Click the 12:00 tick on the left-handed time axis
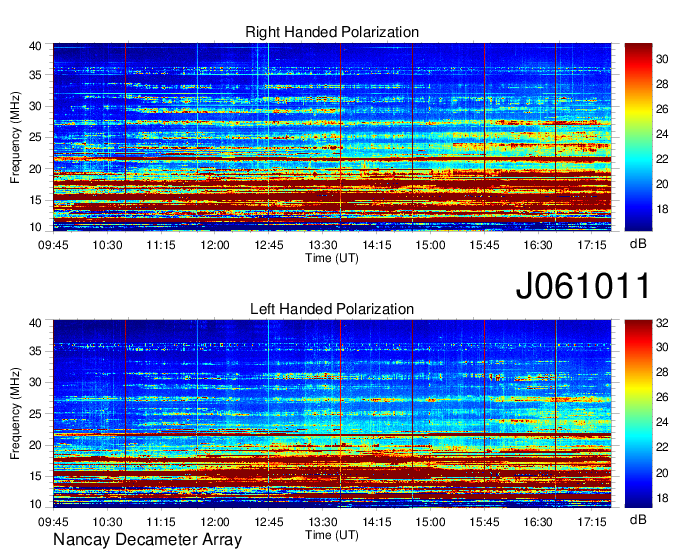Image resolution: width=680 pixels, height=552 pixels. [x=215, y=522]
